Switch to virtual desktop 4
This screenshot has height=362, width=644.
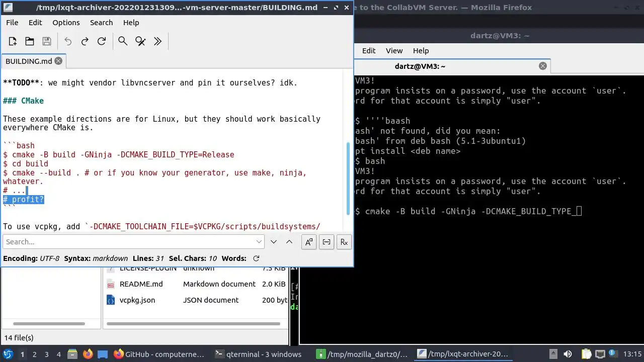tap(59, 354)
